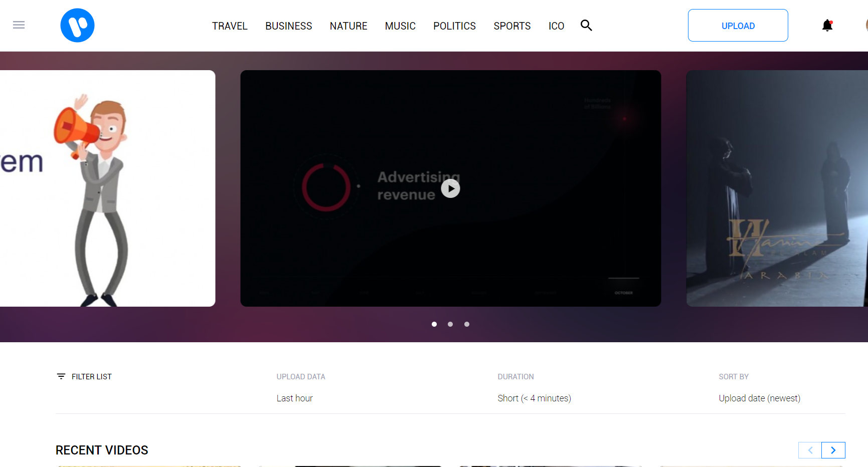868x467 pixels.
Task: Click the Upload button
Action: click(738, 26)
